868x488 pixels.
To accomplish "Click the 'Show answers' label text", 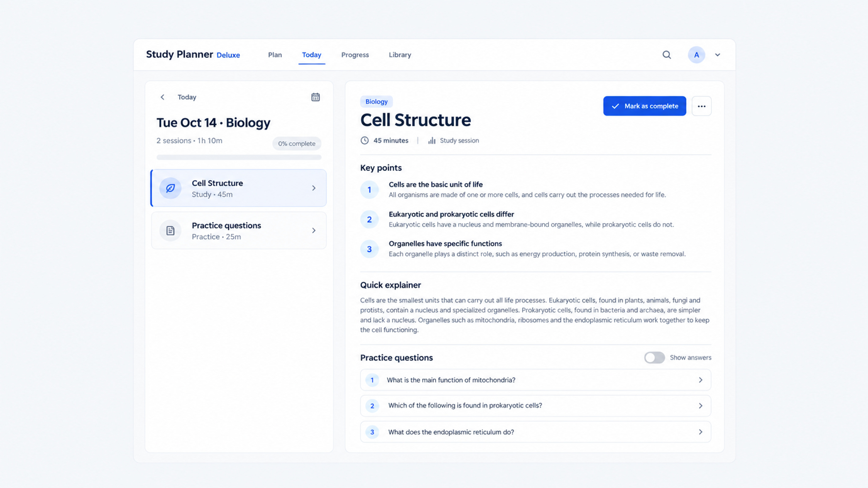I will click(x=691, y=358).
